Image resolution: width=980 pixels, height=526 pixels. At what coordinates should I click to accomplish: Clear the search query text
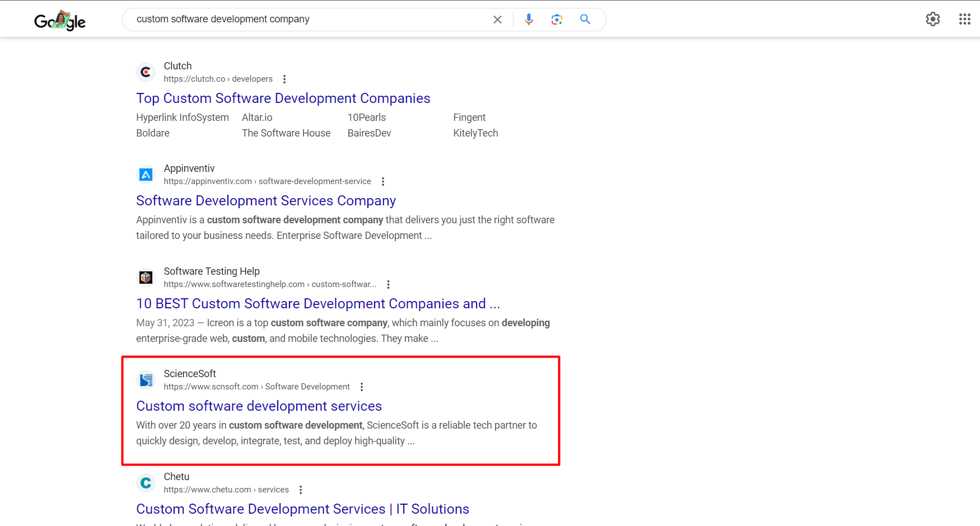tap(497, 20)
